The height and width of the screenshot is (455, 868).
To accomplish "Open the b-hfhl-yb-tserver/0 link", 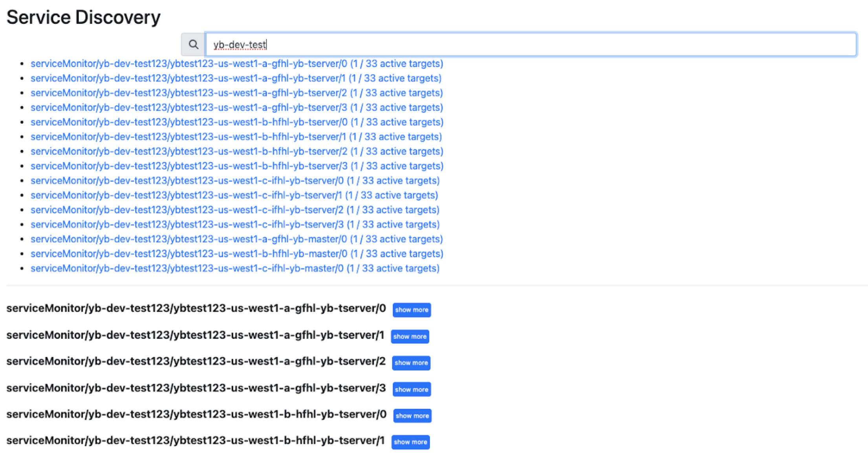I will 237,122.
